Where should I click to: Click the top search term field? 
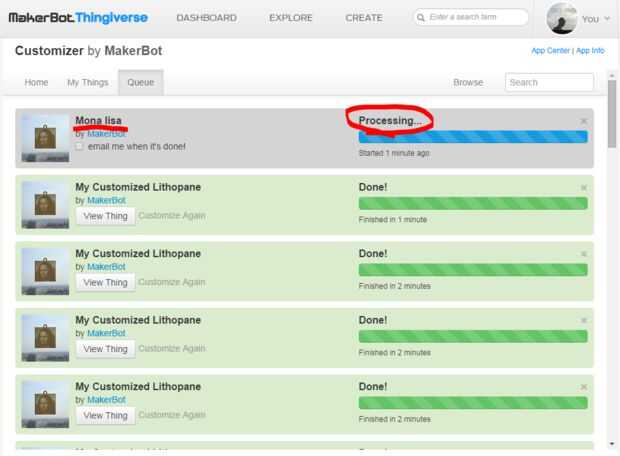pyautogui.click(x=471, y=17)
